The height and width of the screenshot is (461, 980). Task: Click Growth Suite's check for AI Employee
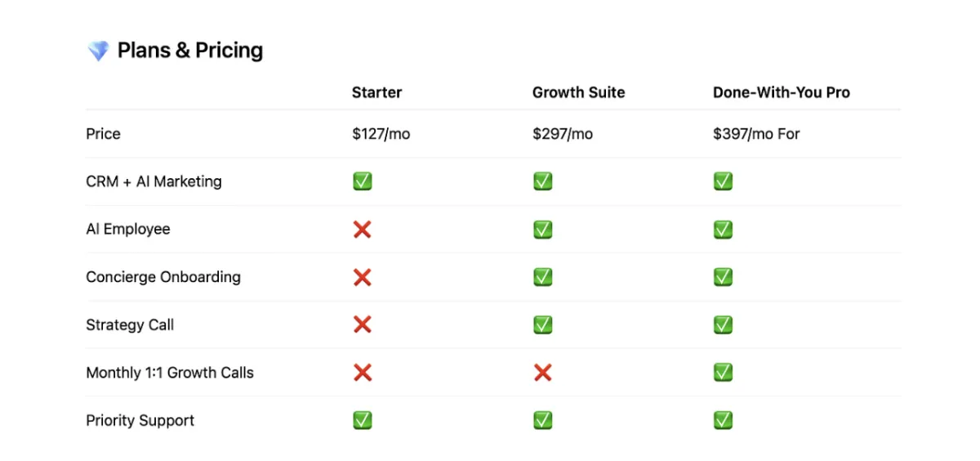point(542,230)
